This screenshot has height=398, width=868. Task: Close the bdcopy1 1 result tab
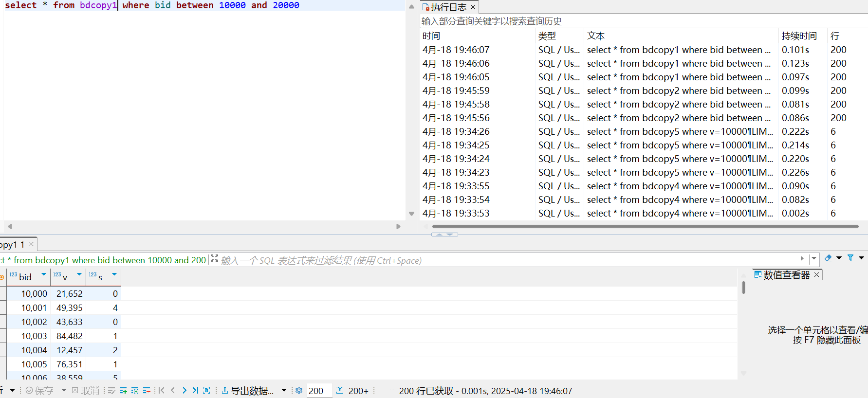31,244
